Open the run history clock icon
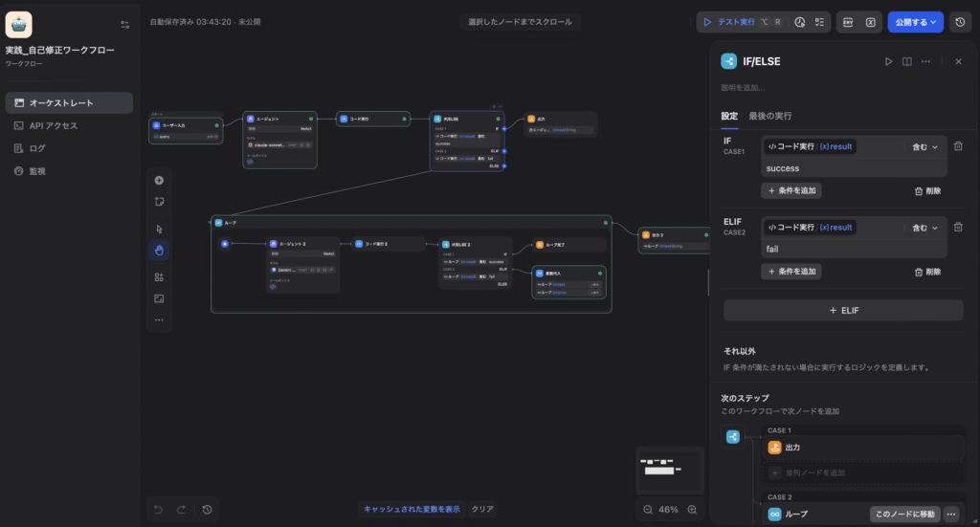Image resolution: width=980 pixels, height=527 pixels. tap(800, 22)
